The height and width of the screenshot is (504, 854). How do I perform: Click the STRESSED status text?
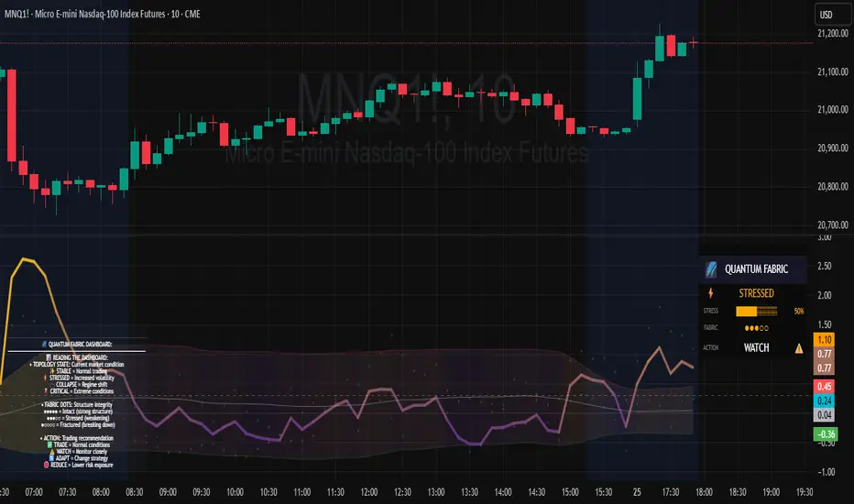click(756, 293)
